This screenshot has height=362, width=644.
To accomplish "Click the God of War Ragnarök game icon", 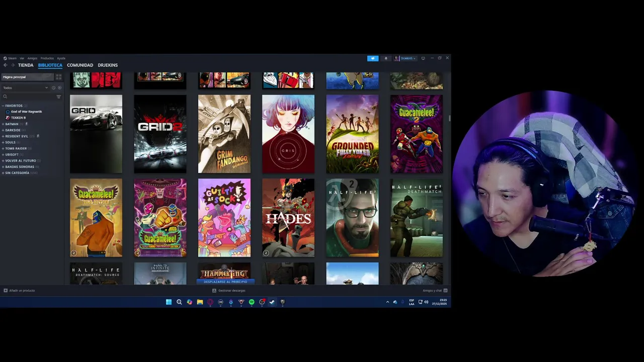I will 8,112.
